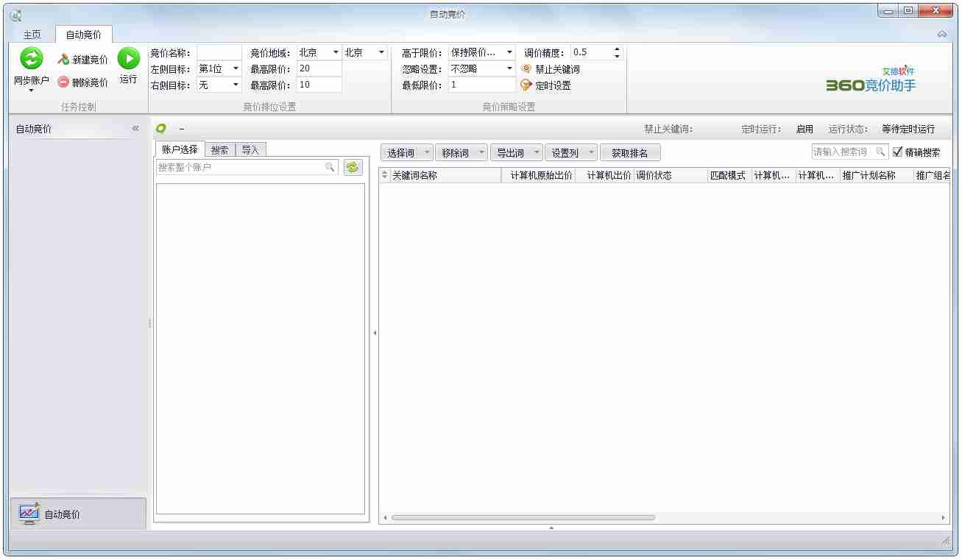The height and width of the screenshot is (560, 962).
Task: Click the app icon in title bar
Action: pos(15,15)
